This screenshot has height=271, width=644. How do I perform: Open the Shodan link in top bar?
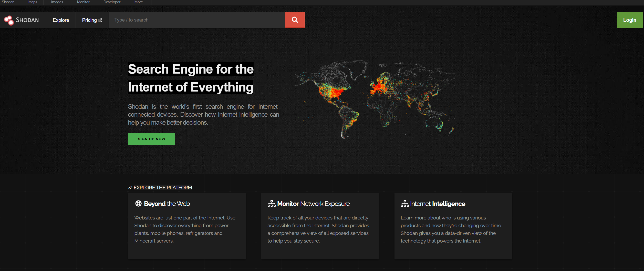(x=8, y=2)
